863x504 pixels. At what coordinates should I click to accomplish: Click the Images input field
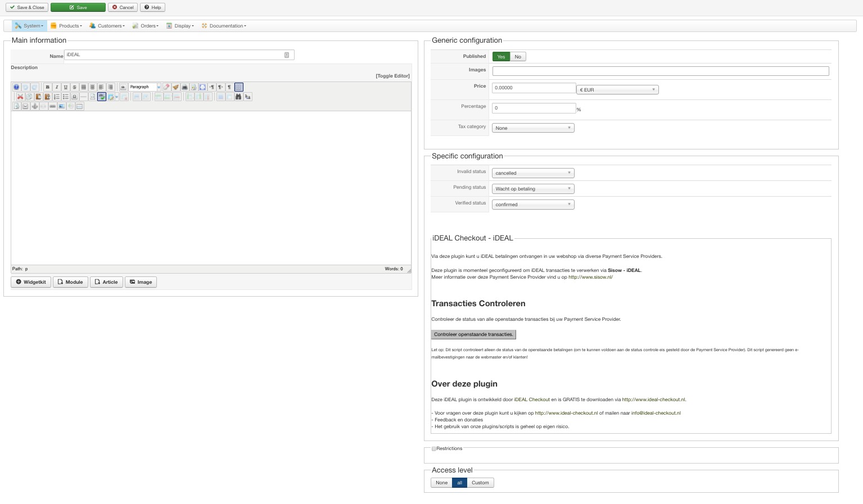(661, 71)
